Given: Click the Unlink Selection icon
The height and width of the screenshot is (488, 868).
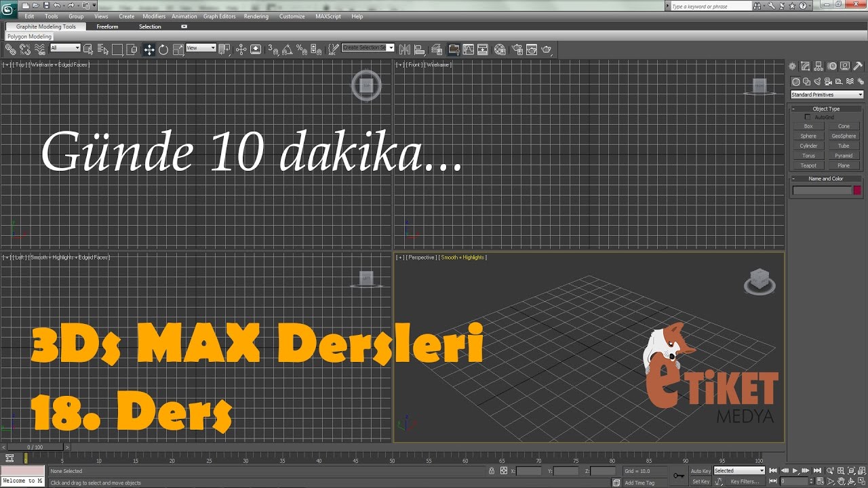Looking at the screenshot, I should pyautogui.click(x=25, y=49).
